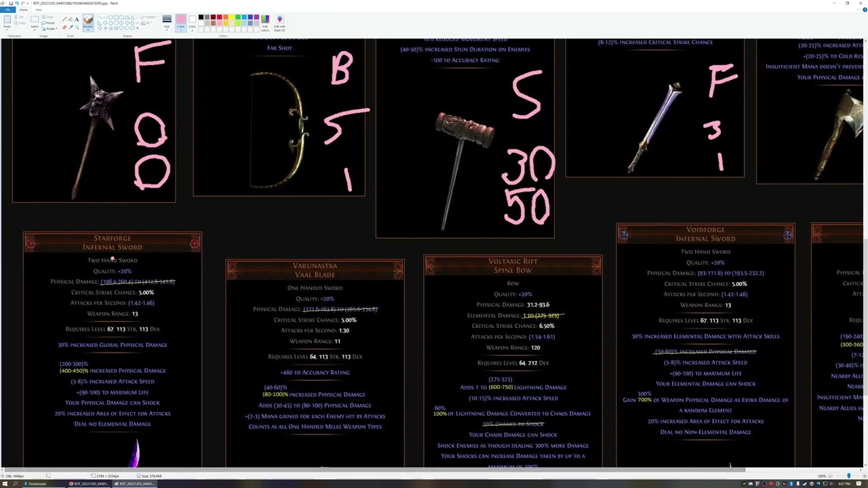Choose the Rectangle shape

click(116, 17)
